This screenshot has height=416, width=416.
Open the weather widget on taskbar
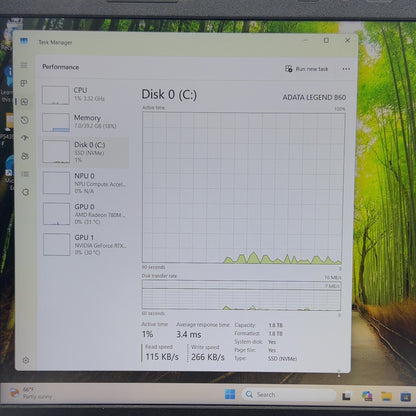point(31,393)
